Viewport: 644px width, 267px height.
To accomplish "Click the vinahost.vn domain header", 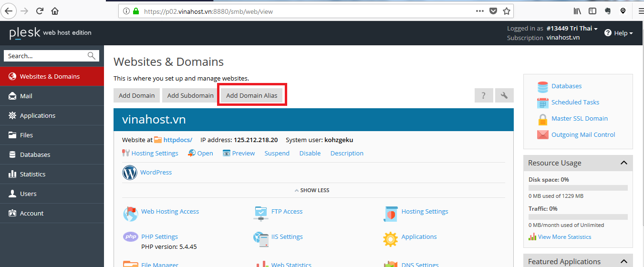I will [313, 120].
